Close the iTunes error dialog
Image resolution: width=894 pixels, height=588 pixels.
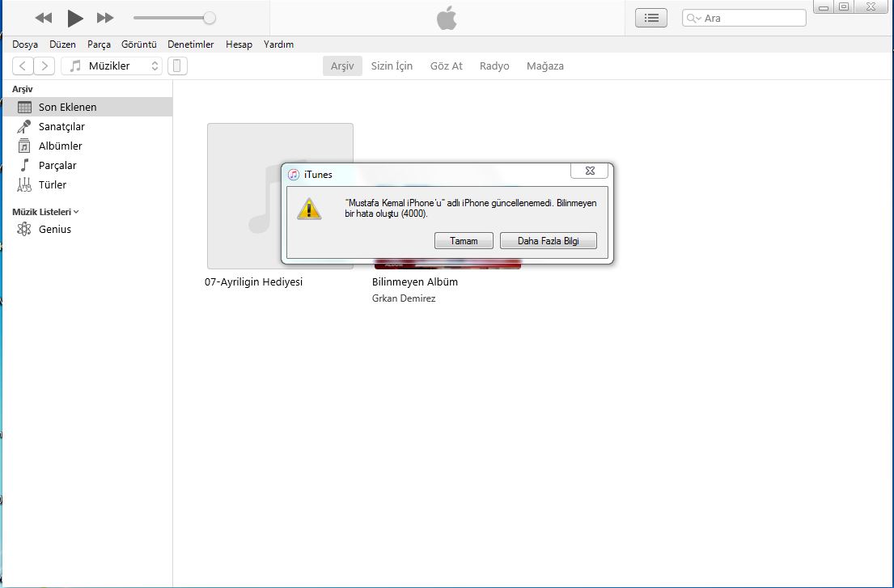pos(590,171)
